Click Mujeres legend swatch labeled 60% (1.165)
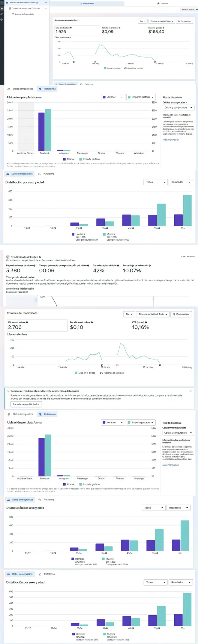The image size is (198, 644). [105, 634]
